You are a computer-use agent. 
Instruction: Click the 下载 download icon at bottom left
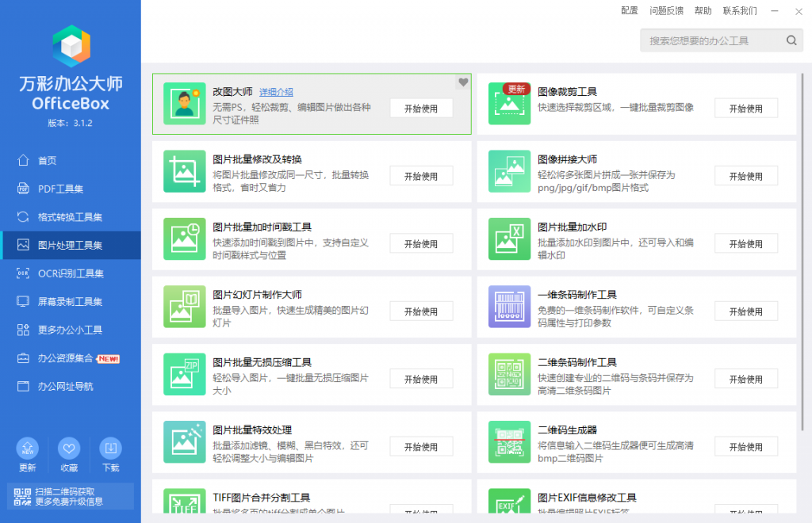(x=111, y=449)
